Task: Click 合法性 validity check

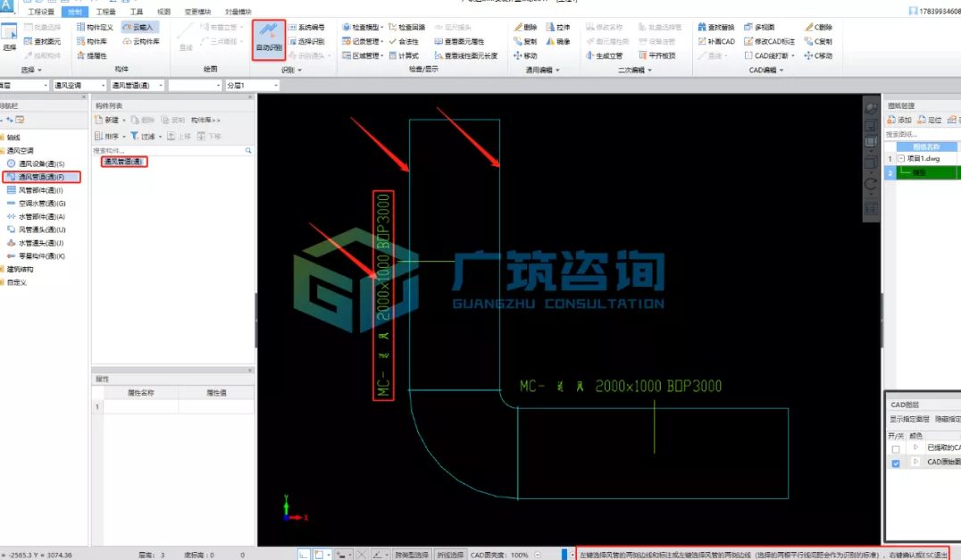Action: coord(404,41)
